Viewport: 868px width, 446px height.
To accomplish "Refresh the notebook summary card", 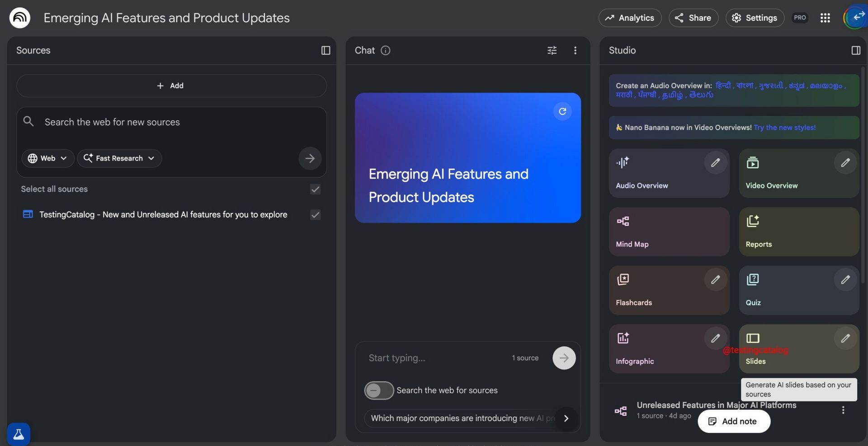I will (562, 111).
